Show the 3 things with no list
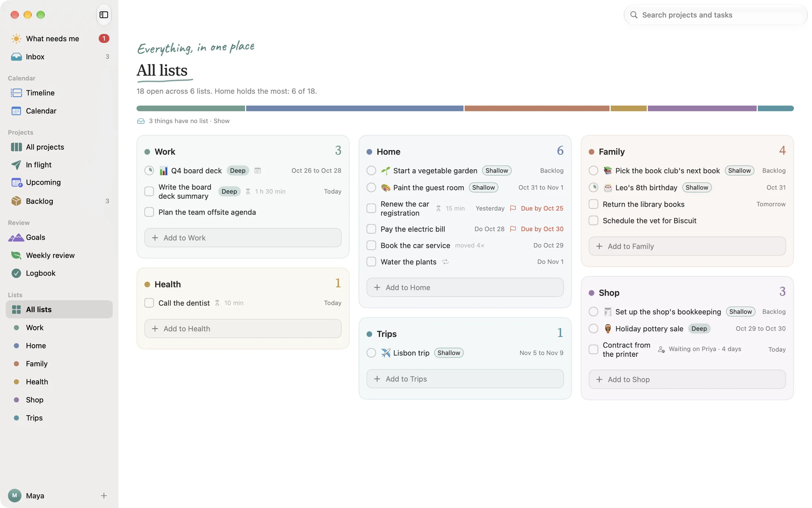The image size is (812, 508). click(x=221, y=121)
